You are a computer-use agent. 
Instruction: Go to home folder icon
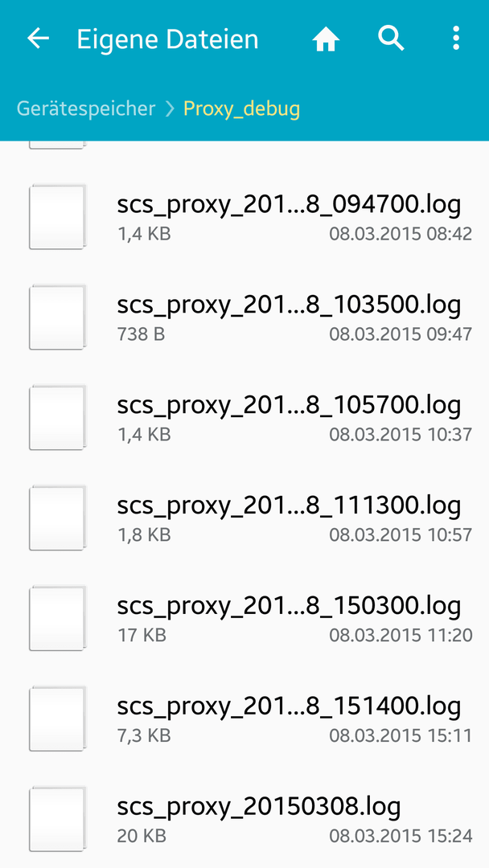tap(326, 39)
